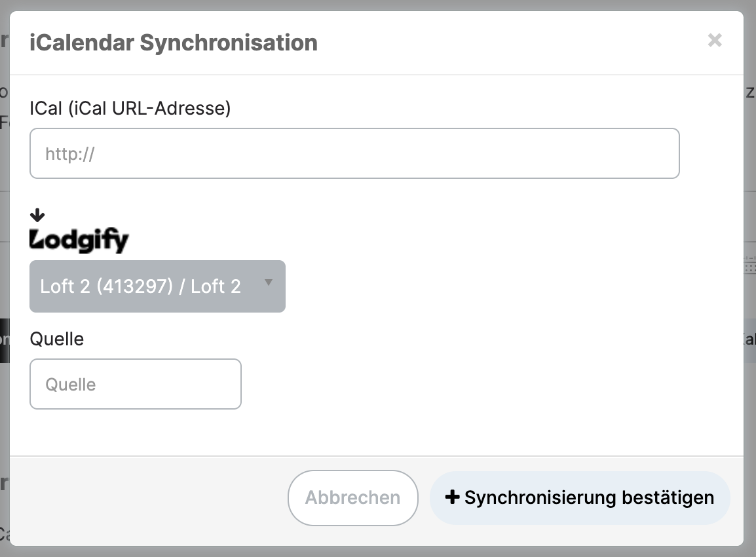
Task: Click the http:// placeholder text
Action: coord(70,154)
